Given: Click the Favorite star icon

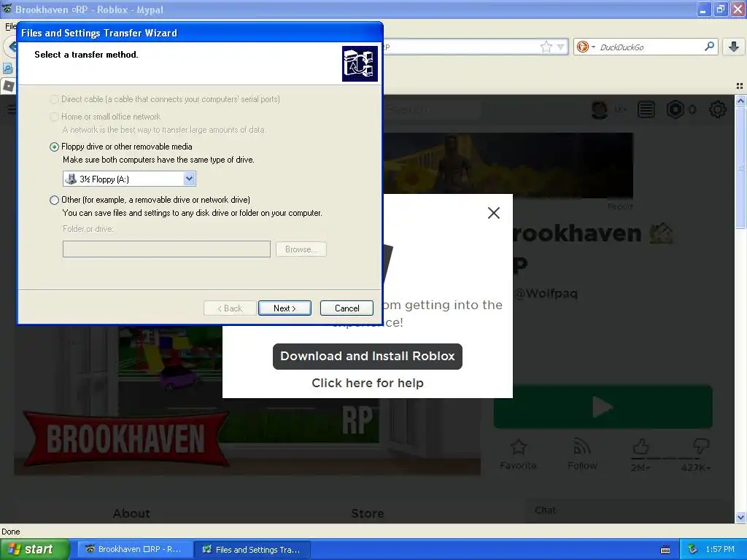Looking at the screenshot, I should point(519,447).
